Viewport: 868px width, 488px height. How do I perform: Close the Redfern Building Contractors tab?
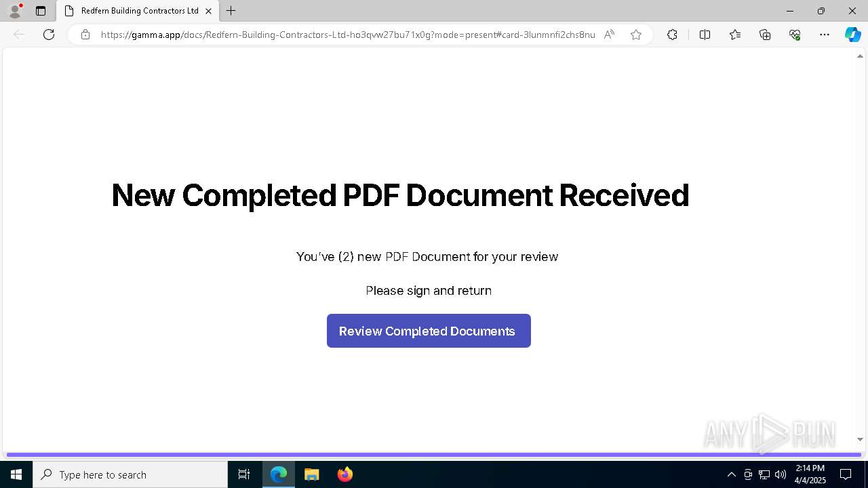tap(208, 11)
